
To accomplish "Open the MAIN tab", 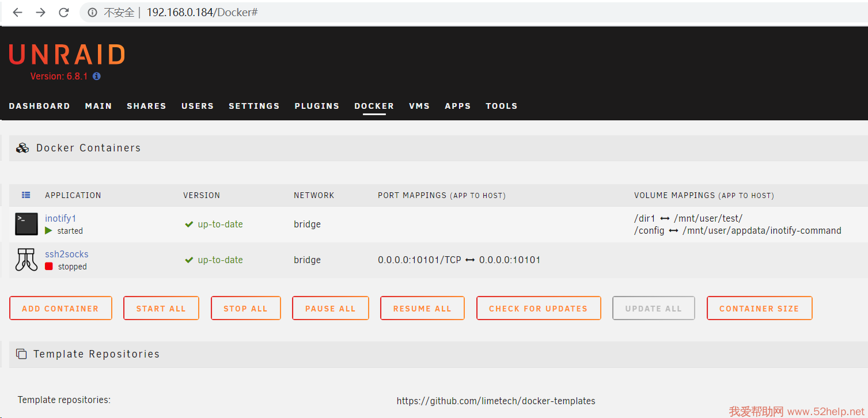I will click(98, 106).
